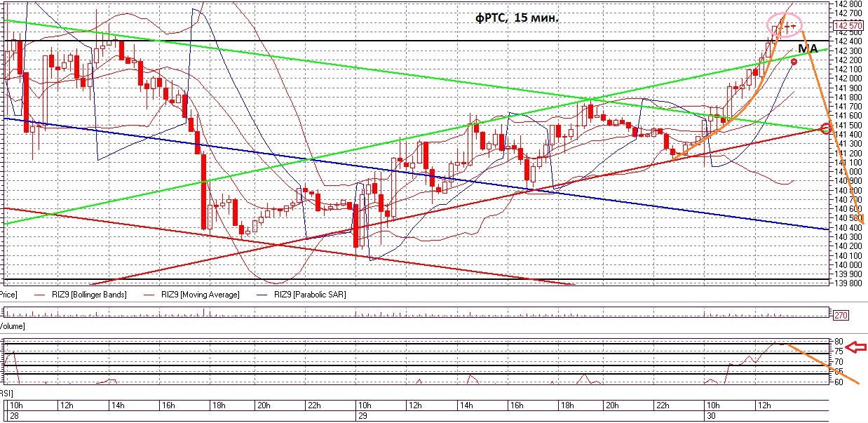Viewport: 868px width, 423px height.
Task: Click the 139 900 price axis label
Action: tap(849, 274)
